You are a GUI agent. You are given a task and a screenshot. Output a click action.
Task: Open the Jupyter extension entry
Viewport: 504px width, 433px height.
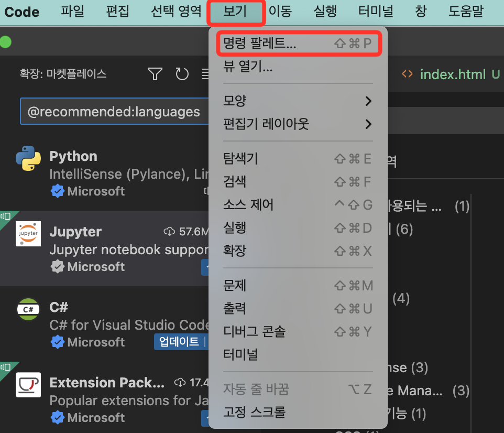(x=104, y=248)
